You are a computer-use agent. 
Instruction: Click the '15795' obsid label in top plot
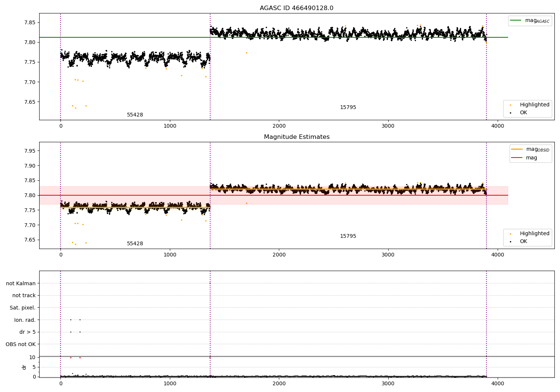348,108
